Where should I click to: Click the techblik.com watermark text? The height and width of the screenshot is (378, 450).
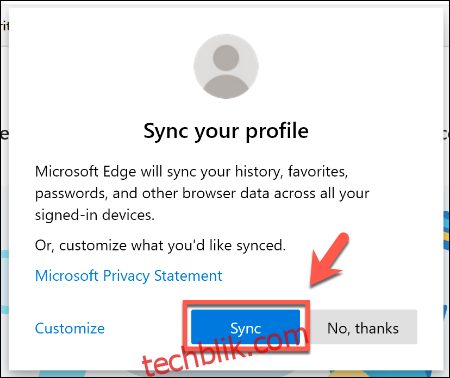(x=224, y=351)
